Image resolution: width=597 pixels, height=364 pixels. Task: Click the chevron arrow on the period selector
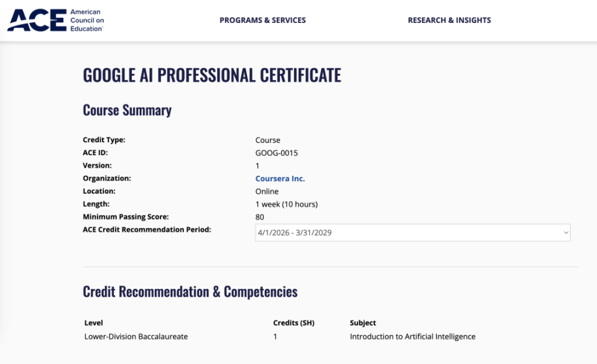pyautogui.click(x=566, y=232)
